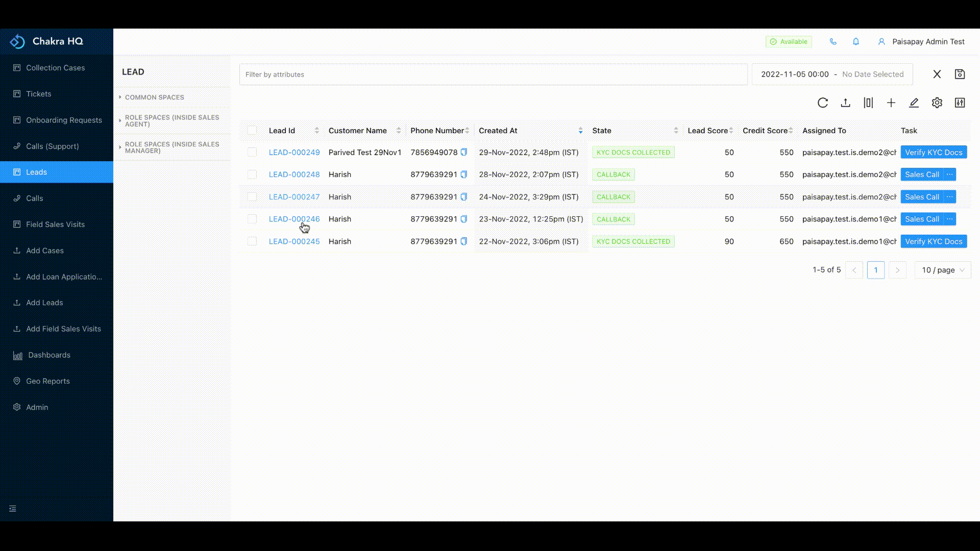Expand ROLE SPACES (INSIDE SALES MANAGER)
Viewport: 980px width, 551px height.
click(171, 147)
